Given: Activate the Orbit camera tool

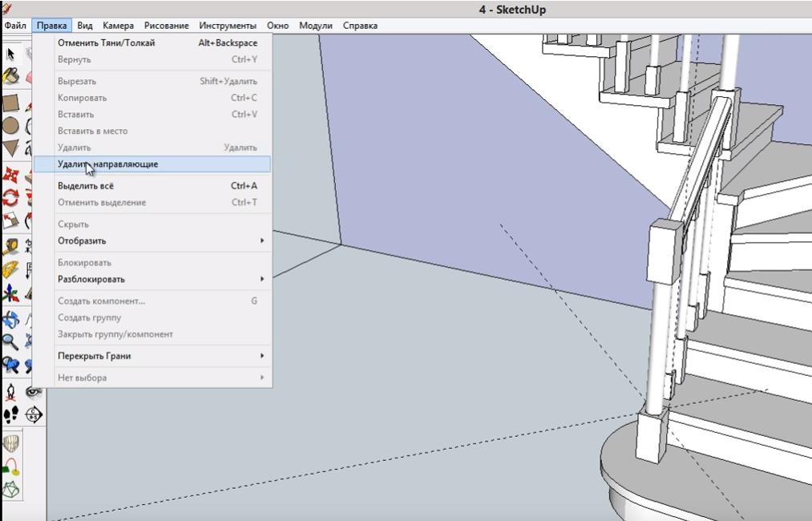Looking at the screenshot, I should point(10,319).
